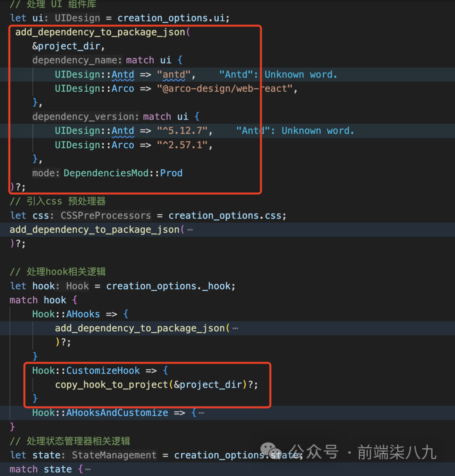The height and width of the screenshot is (476, 455).
Task: Click the "Antd": Unknown word hint beside "antd"
Action: coord(278,74)
